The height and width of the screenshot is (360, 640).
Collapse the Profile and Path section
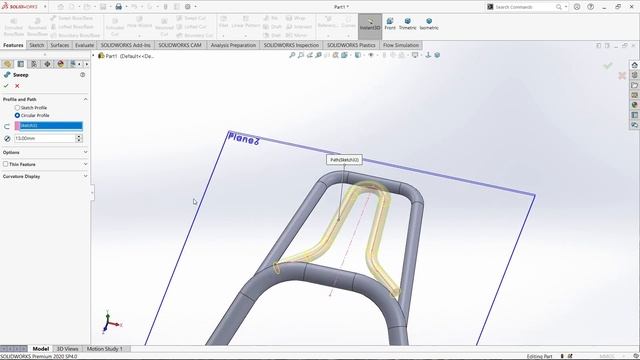point(85,99)
